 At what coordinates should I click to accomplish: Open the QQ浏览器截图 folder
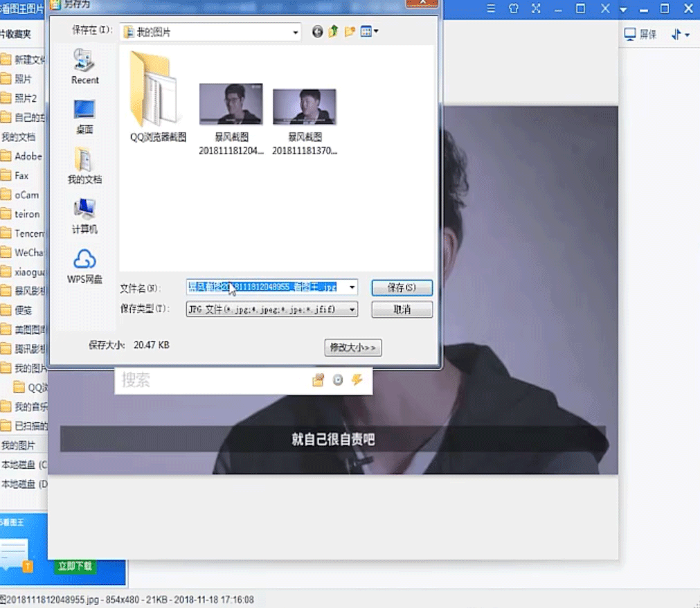pyautogui.click(x=158, y=97)
